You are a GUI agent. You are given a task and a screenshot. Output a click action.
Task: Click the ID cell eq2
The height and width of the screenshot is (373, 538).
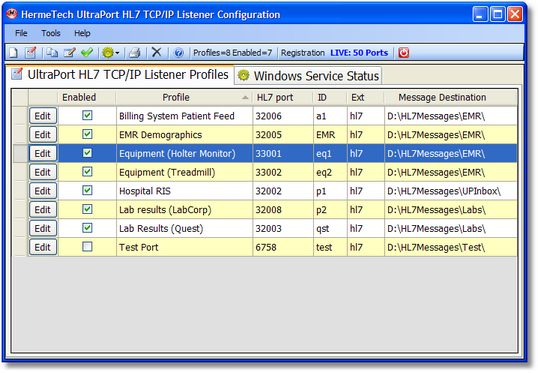330,172
